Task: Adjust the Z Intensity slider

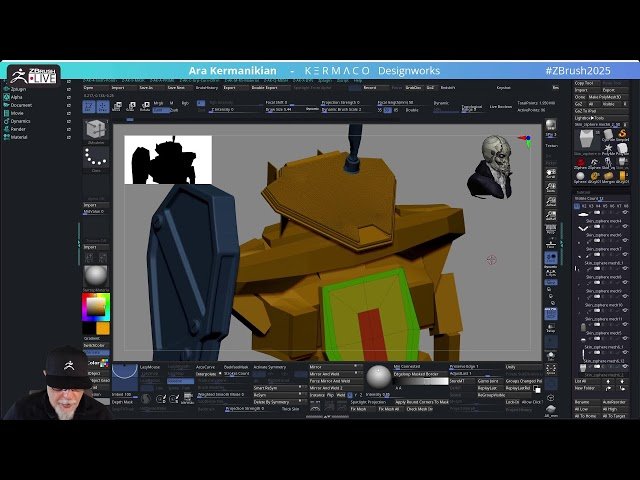Action: (x=235, y=110)
